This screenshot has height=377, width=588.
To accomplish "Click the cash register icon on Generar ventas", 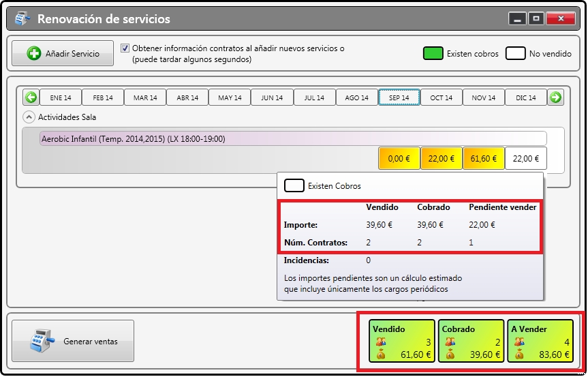I will [42, 341].
